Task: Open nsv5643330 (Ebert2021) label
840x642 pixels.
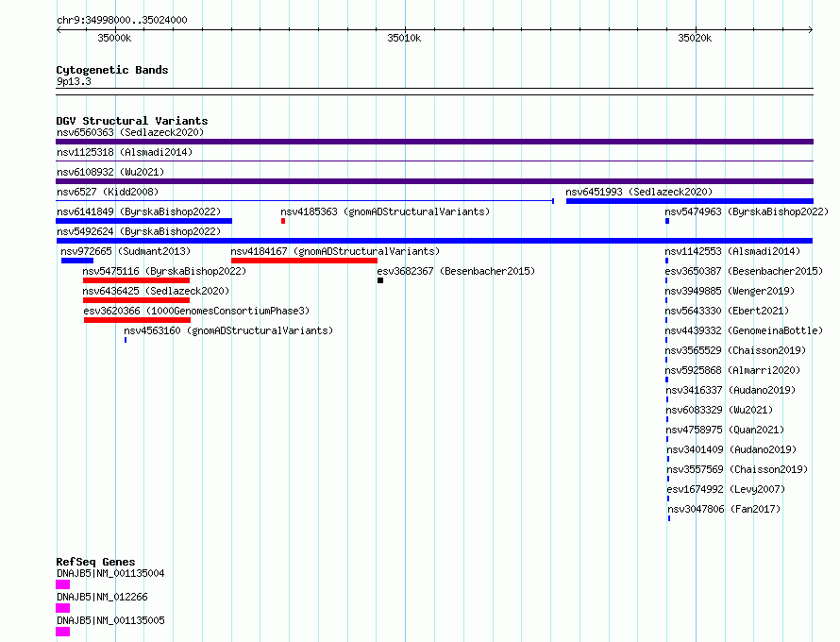Action: tap(727, 311)
